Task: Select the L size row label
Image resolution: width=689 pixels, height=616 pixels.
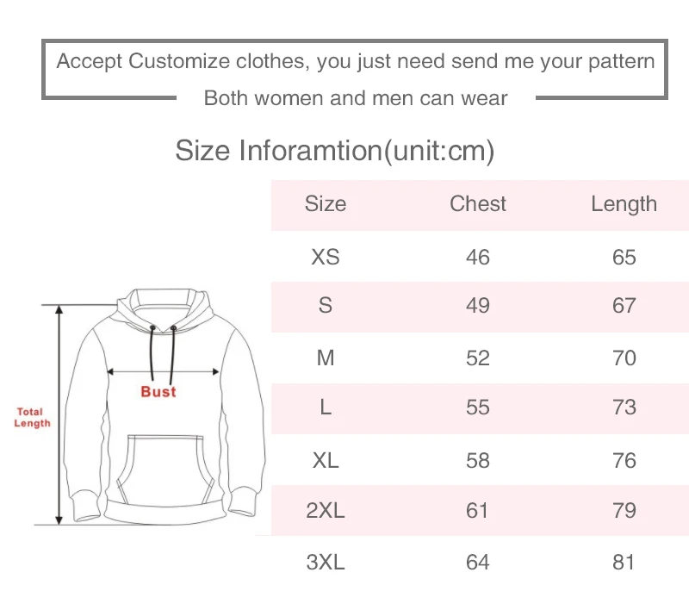Action: 326,408
